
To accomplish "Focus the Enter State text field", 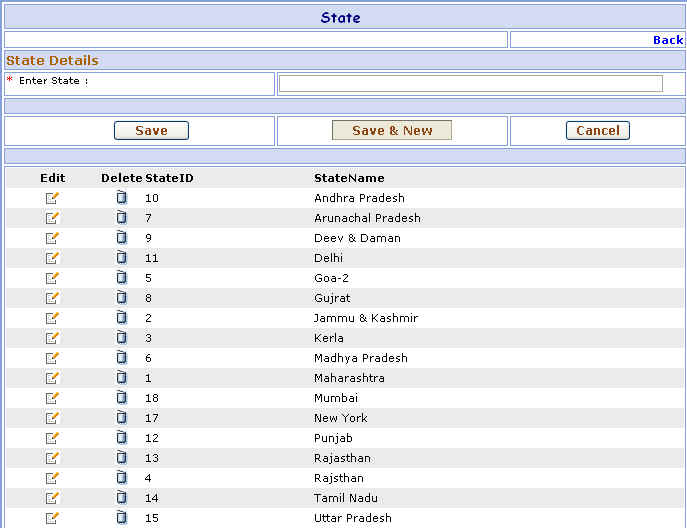I will coord(470,84).
